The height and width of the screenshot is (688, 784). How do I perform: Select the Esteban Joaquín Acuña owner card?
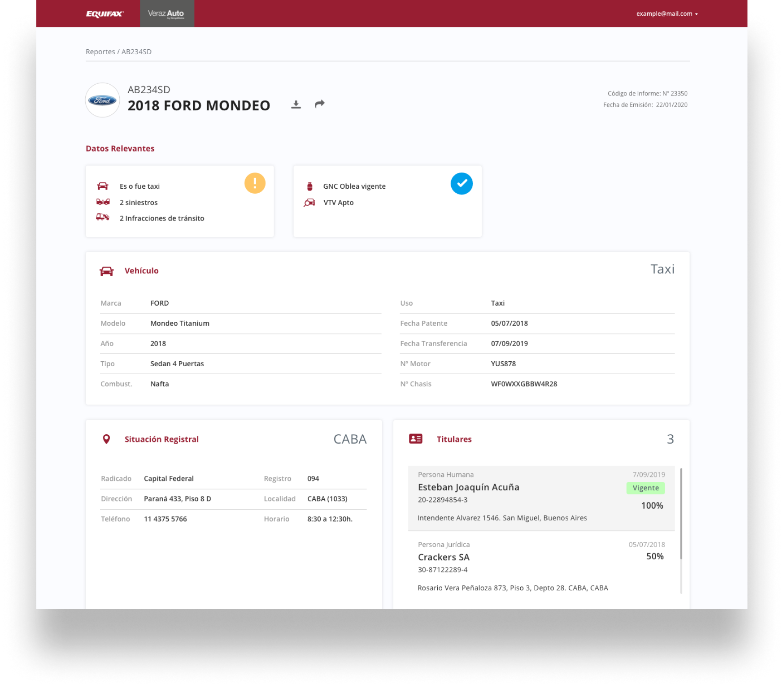(541, 498)
